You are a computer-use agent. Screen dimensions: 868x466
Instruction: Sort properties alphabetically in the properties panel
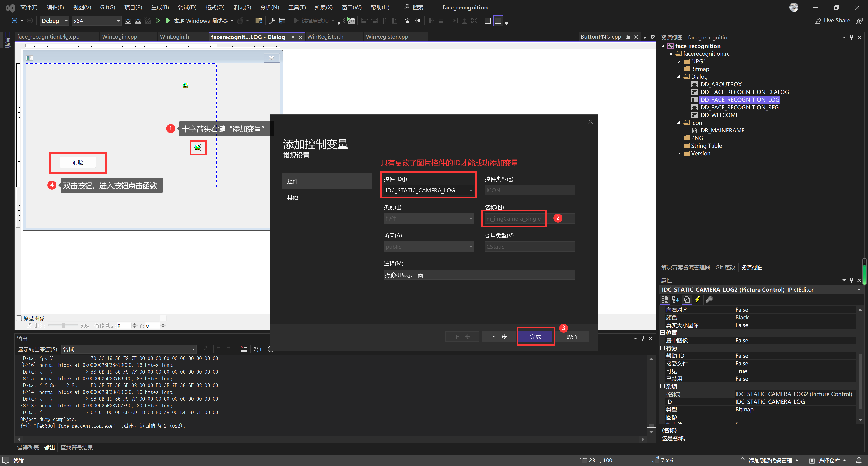coord(675,299)
